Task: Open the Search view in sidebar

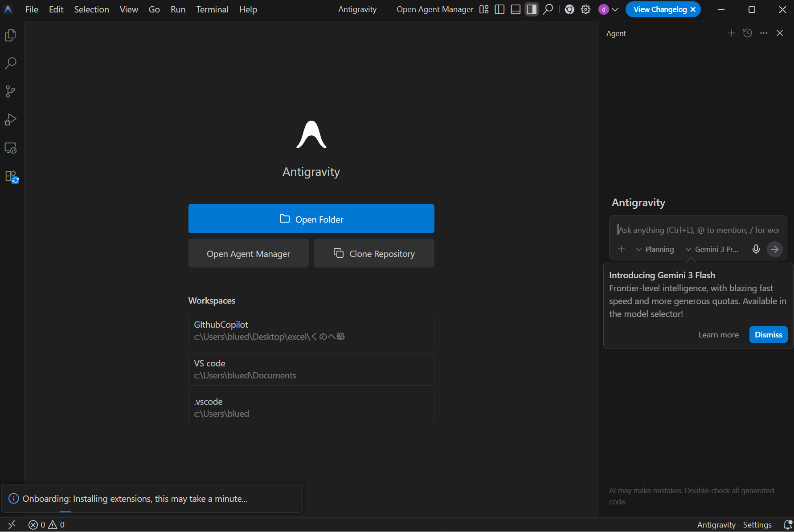Action: coord(11,63)
